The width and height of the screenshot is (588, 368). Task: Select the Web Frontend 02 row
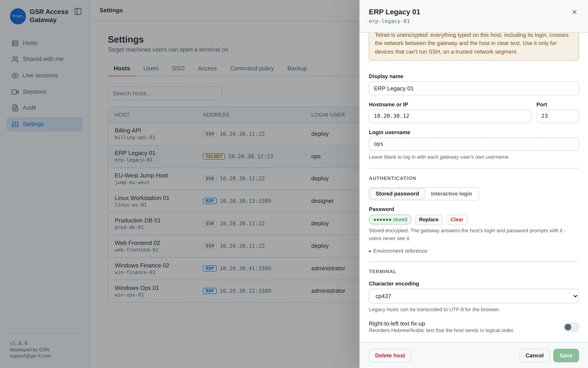click(234, 246)
